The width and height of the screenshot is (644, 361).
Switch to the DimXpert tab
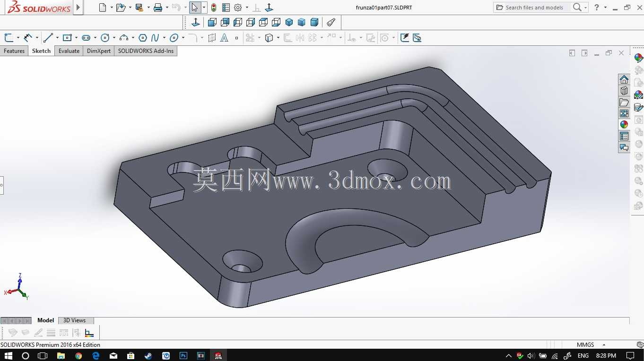(x=99, y=51)
